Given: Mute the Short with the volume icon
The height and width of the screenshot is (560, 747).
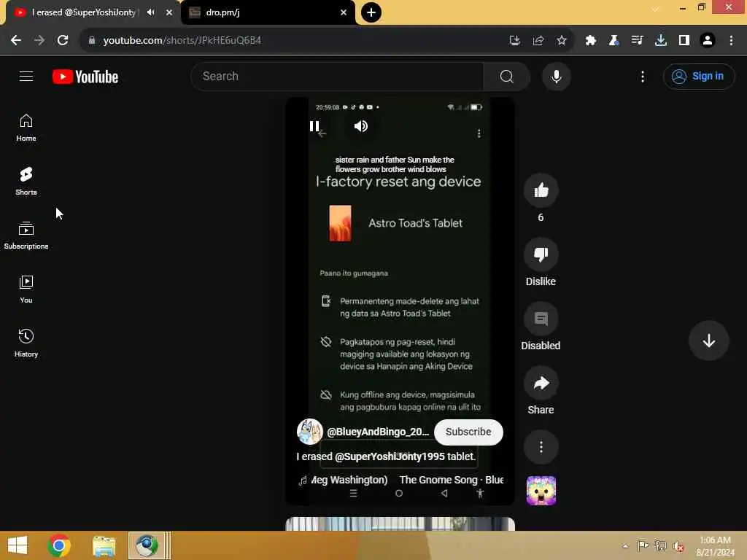Looking at the screenshot, I should (x=360, y=126).
